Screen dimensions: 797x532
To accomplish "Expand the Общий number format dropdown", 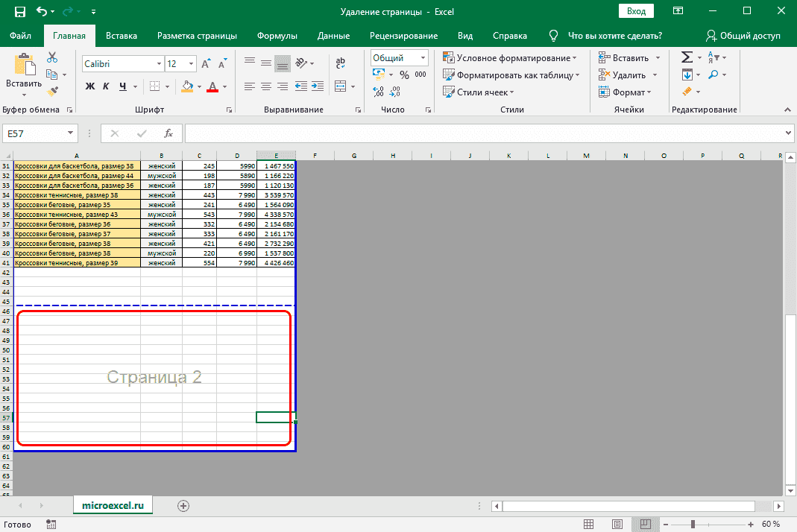I will [423, 57].
